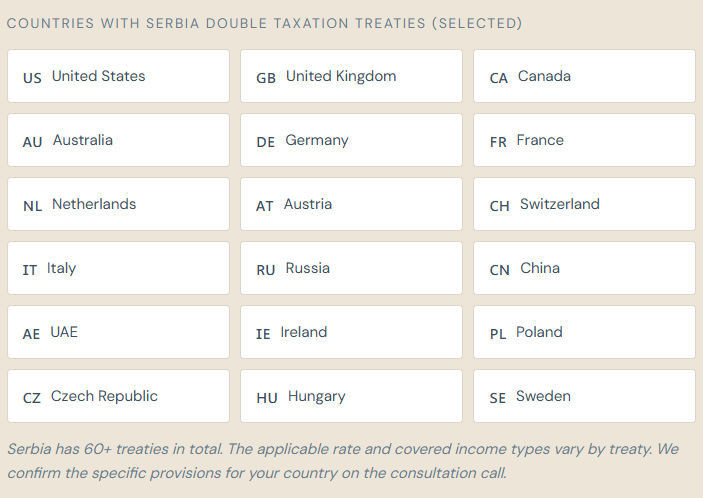
Task: Select the Poland treaty card
Action: tap(584, 332)
